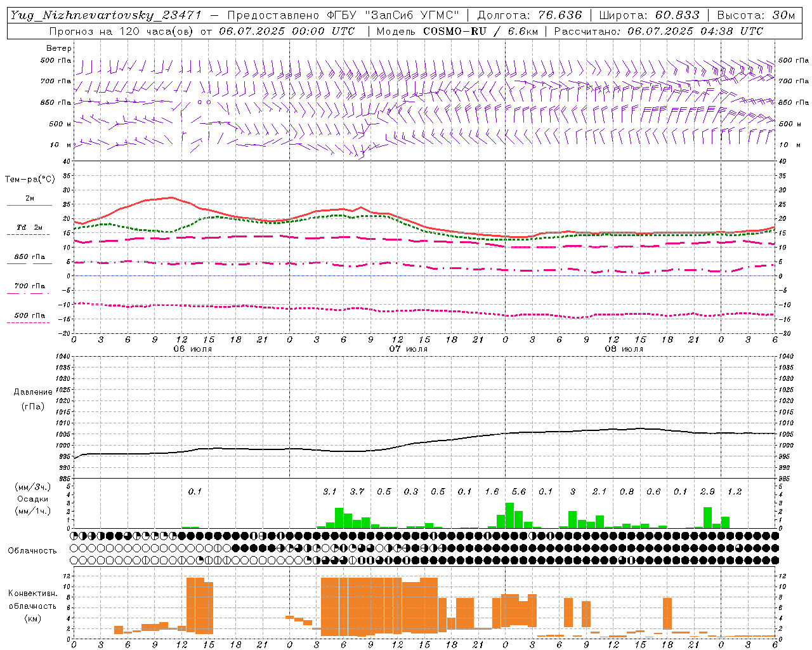Select the 'Предоставлено ФГБУ "ЗапСиб УГМС"' header text
This screenshot has height=650, width=812.
343,15
